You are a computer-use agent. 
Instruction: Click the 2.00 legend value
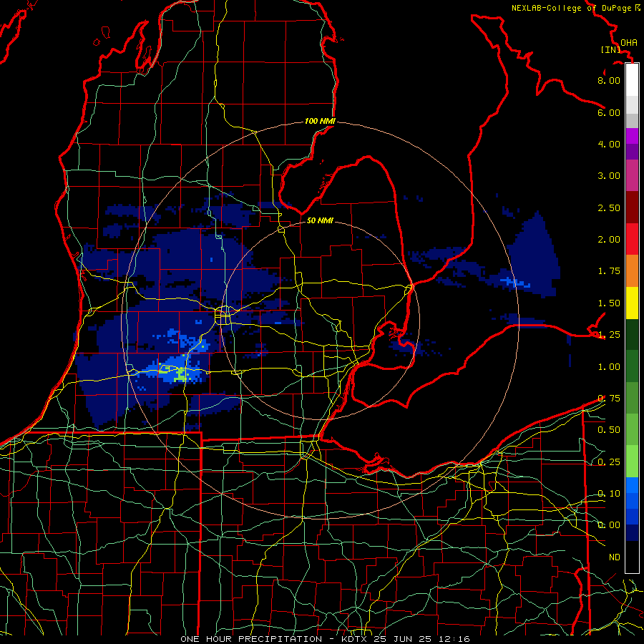pos(609,240)
